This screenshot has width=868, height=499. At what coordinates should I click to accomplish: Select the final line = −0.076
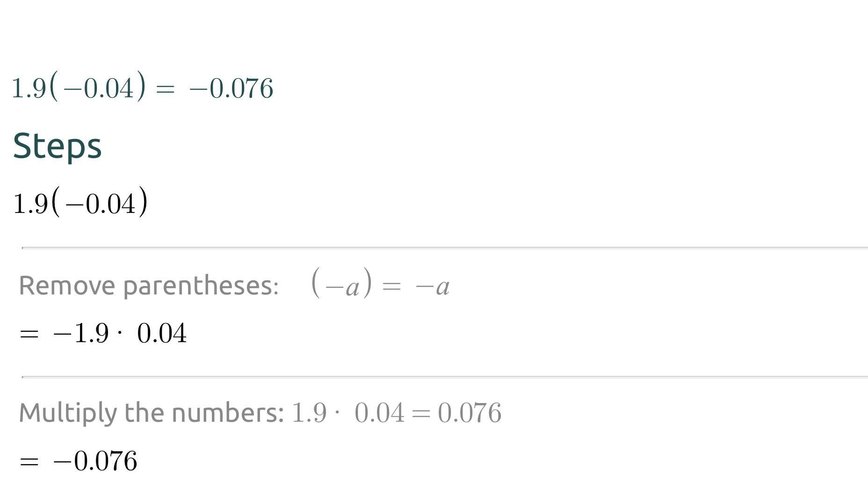click(78, 461)
